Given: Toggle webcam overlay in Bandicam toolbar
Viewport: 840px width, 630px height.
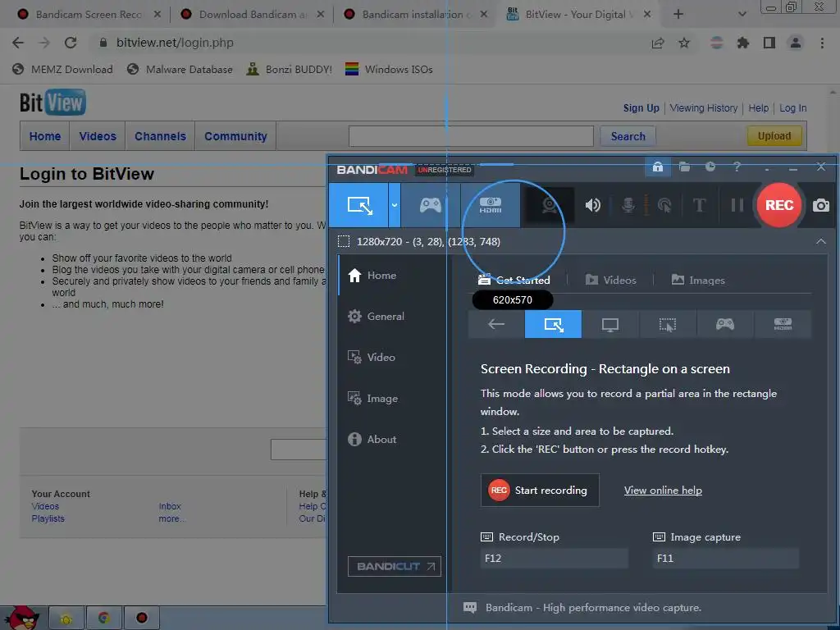Looking at the screenshot, I should (549, 205).
